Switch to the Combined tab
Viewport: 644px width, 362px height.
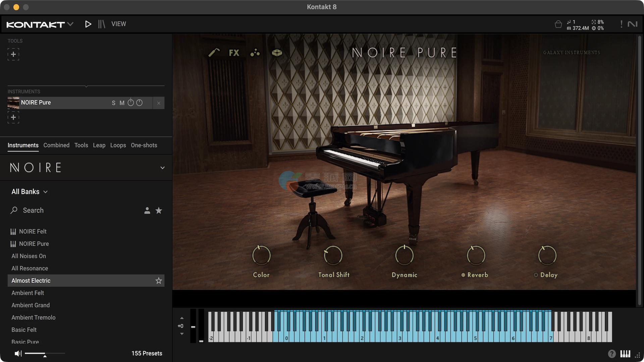[56, 145]
